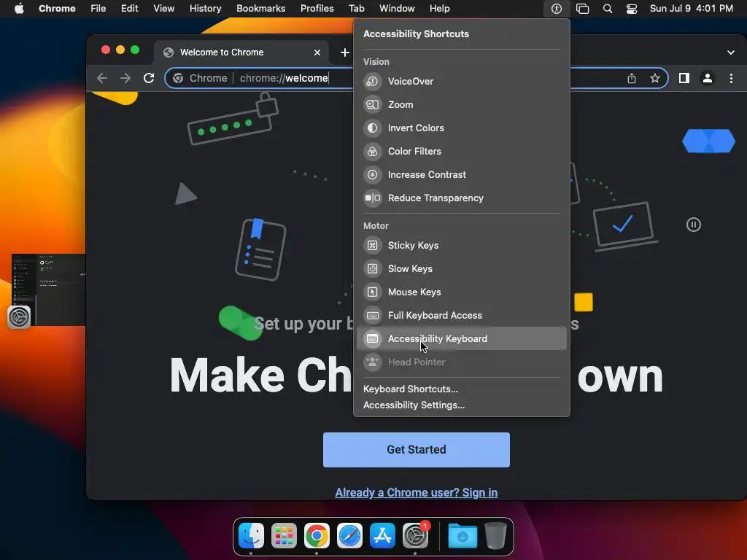This screenshot has width=747, height=560.
Task: Expand the tab search chevron
Action: [731, 52]
